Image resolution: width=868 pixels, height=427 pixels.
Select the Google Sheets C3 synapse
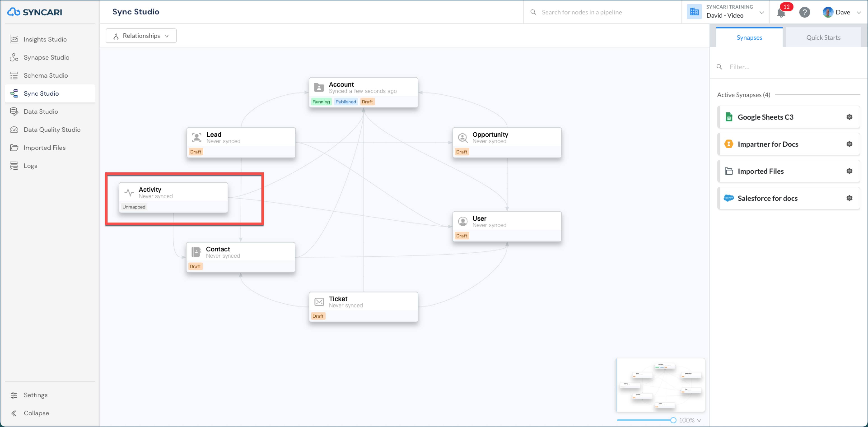[x=789, y=117]
